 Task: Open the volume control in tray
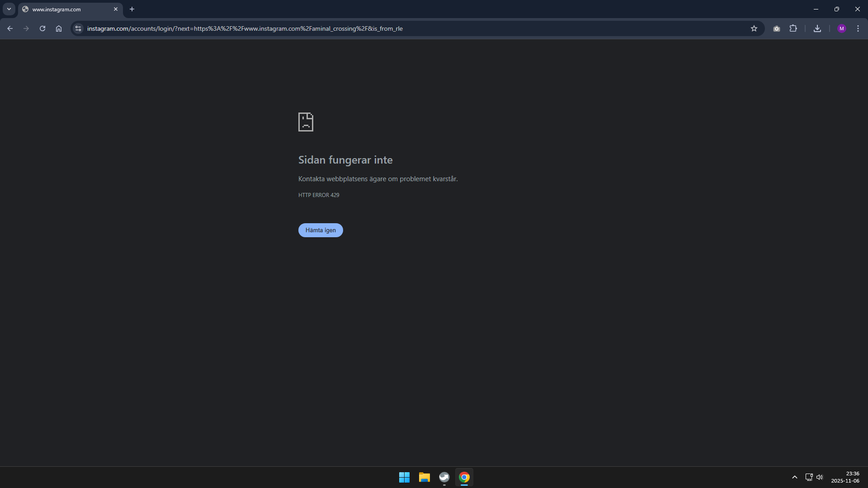(x=820, y=477)
